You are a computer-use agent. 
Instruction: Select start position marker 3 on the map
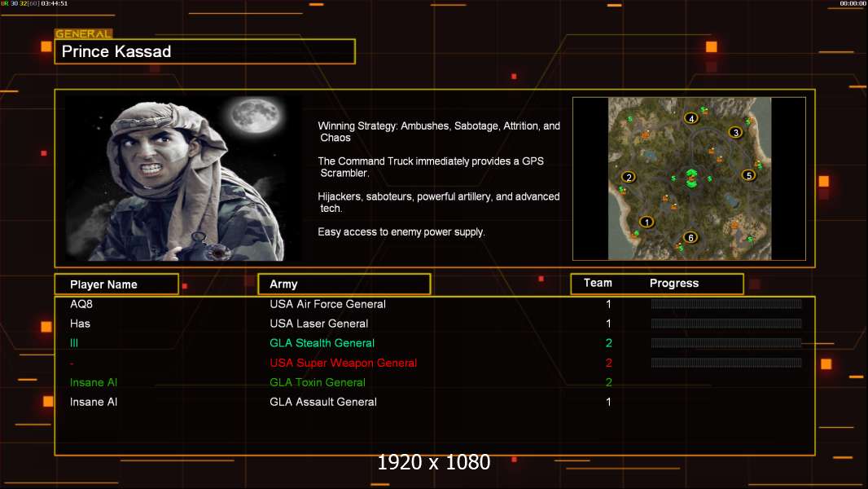click(735, 132)
